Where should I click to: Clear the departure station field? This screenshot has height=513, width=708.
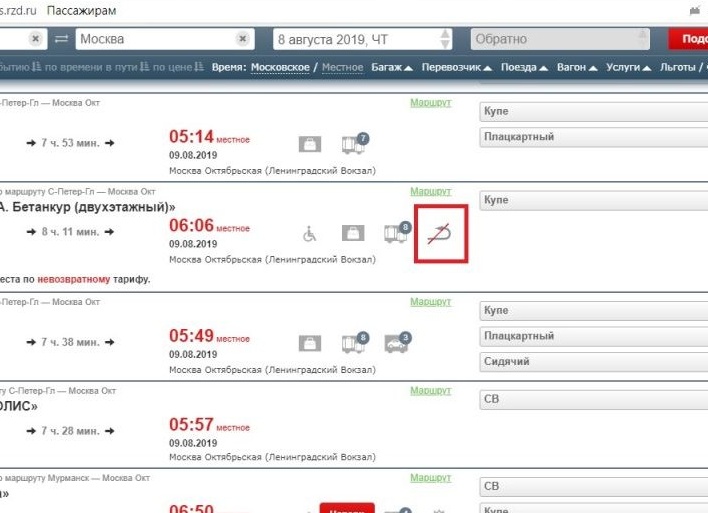coord(35,39)
